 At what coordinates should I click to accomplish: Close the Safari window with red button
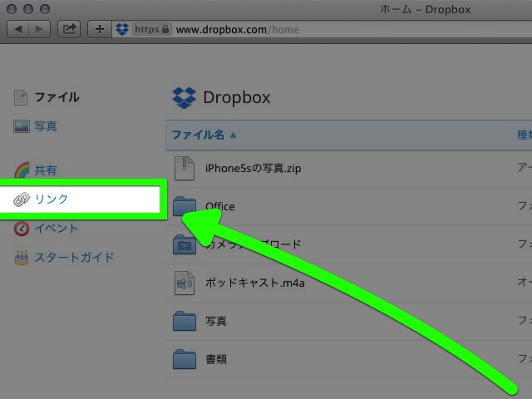pyautogui.click(x=12, y=9)
